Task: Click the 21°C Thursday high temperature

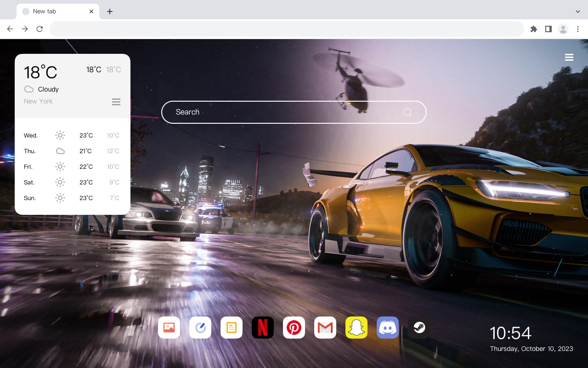Action: click(x=85, y=151)
